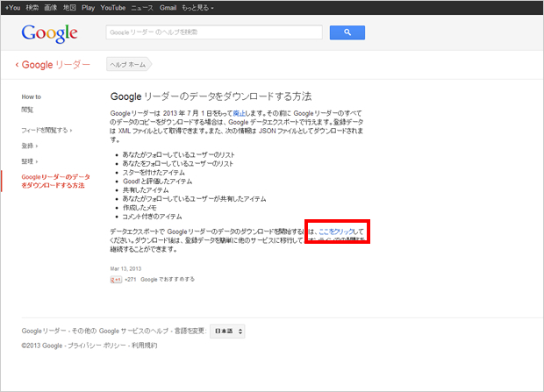
Task: Click bullet 共有したアイテム
Action: [146, 190]
